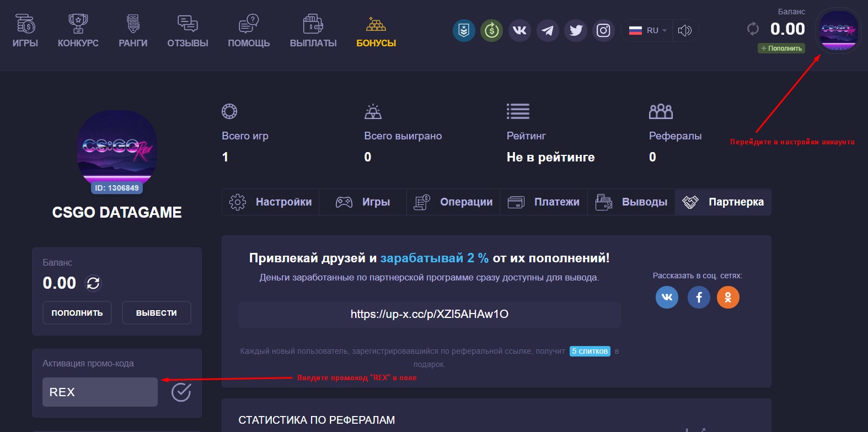This screenshot has width=868, height=432.
Task: Expand the RU language dropdown
Action: point(648,30)
